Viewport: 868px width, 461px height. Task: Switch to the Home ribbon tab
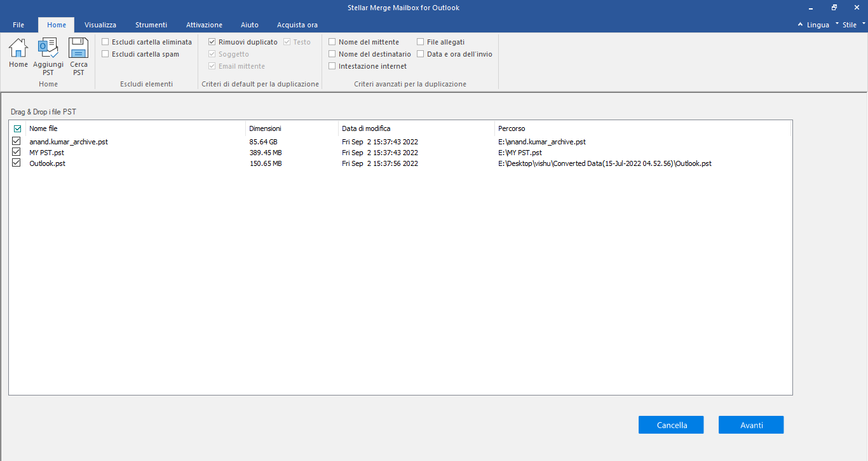coord(56,25)
